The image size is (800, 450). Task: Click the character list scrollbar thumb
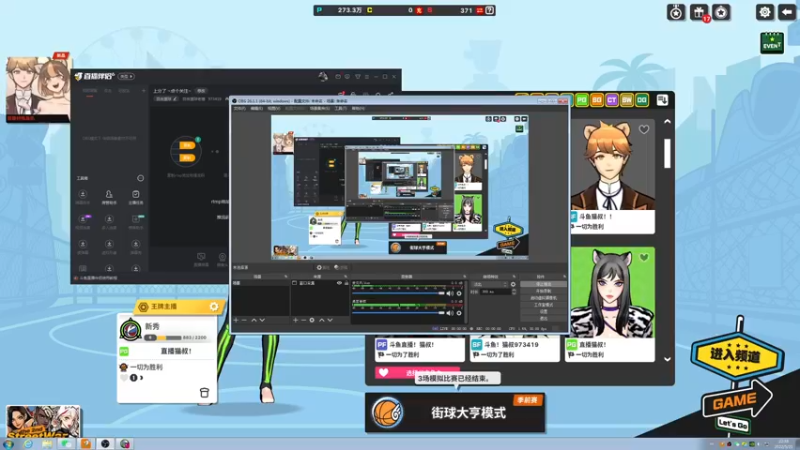pos(667,152)
